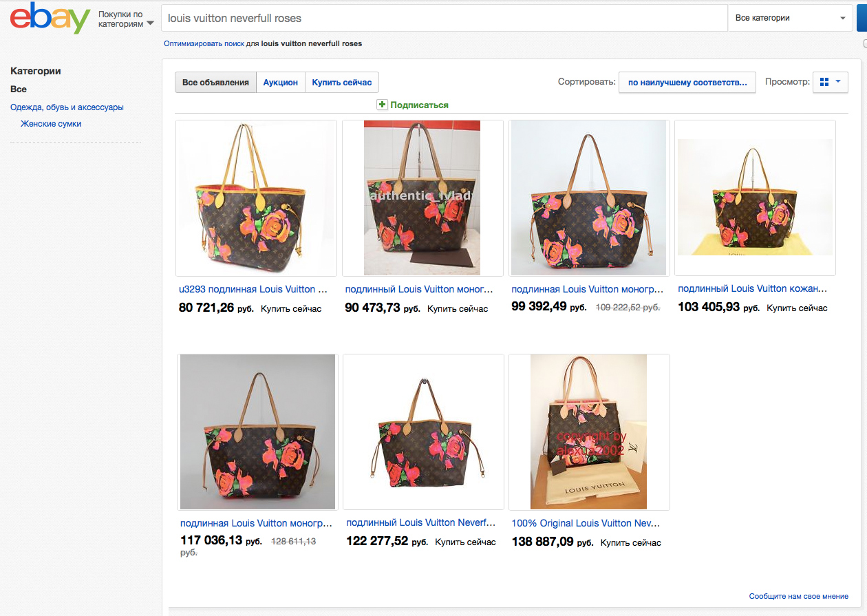
Task: Toggle the checkbox under the search bar
Action: coord(864,43)
